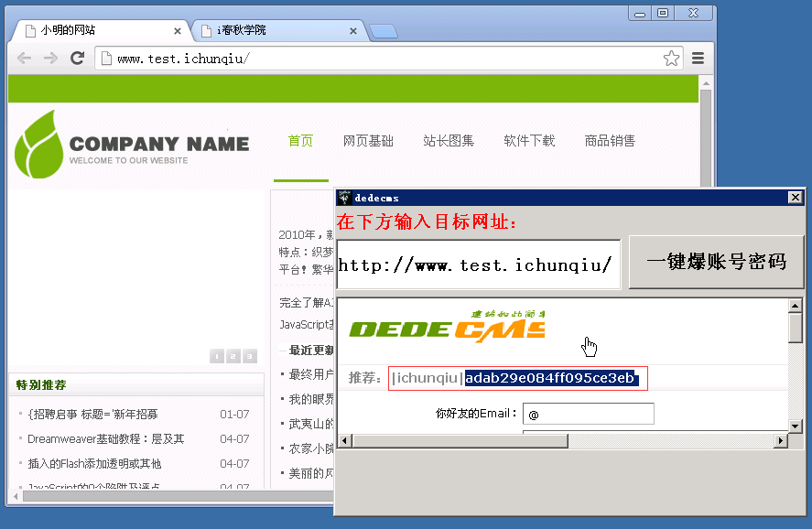Screen dimensions: 812x529
Task: Open the browser hamburger menu
Action: coord(698,58)
